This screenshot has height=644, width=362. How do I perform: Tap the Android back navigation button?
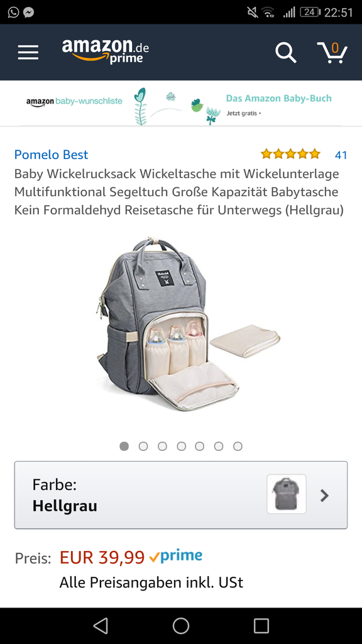coord(101,626)
